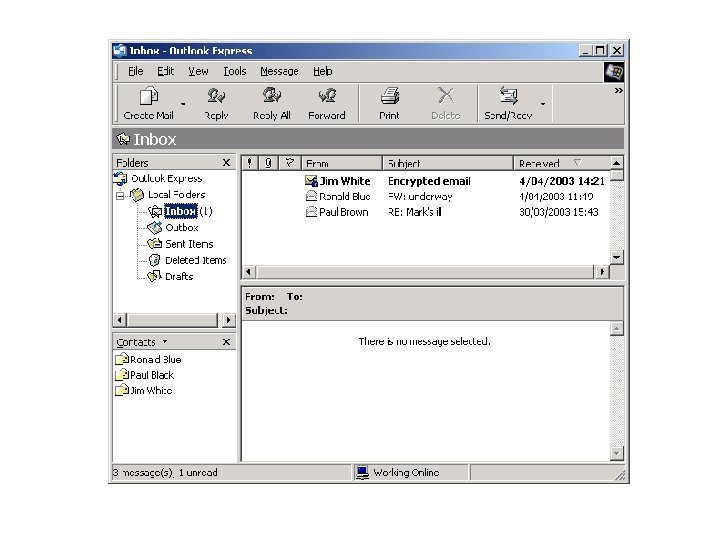
Task: Click the Send/Recv toolbar icon
Action: pyautogui.click(x=508, y=96)
